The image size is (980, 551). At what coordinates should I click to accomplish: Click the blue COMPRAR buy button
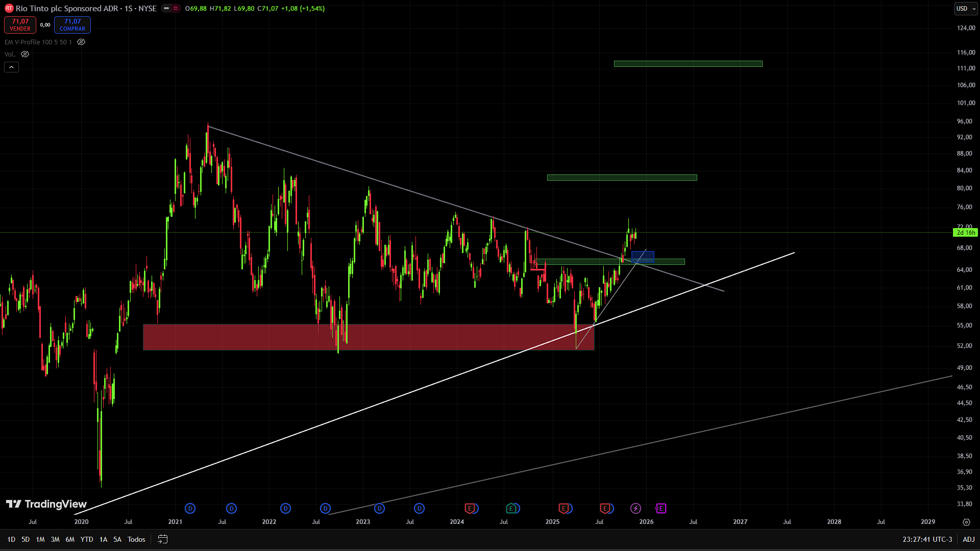[72, 25]
